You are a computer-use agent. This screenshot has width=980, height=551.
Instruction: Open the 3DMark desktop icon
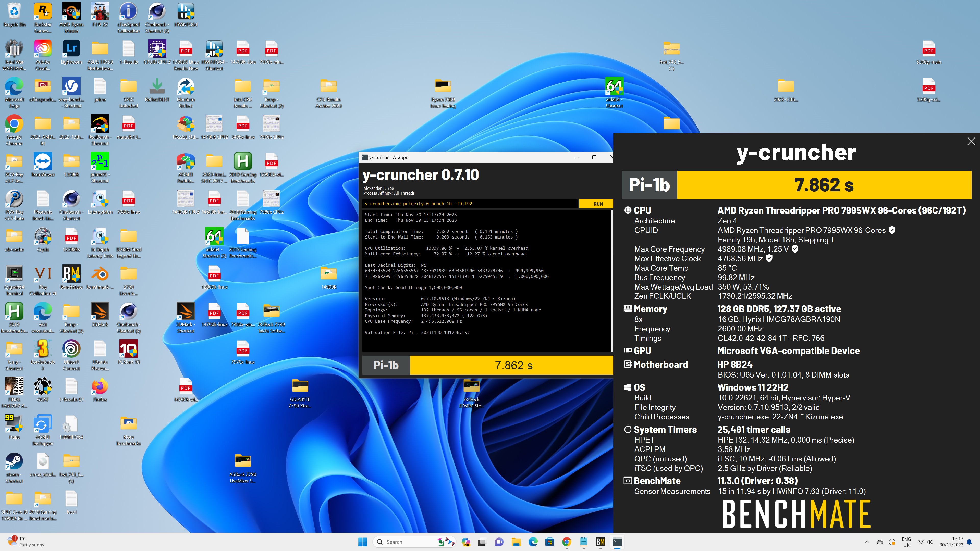click(100, 315)
